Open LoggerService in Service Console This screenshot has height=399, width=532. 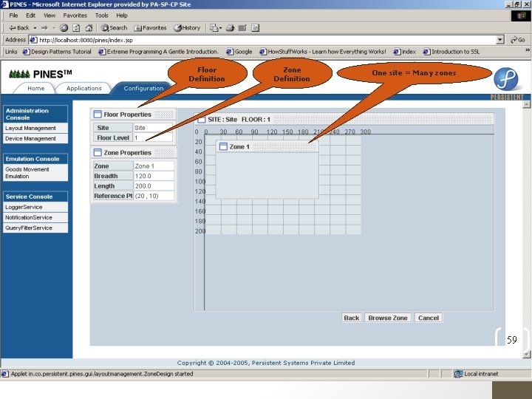pyautogui.click(x=35, y=207)
